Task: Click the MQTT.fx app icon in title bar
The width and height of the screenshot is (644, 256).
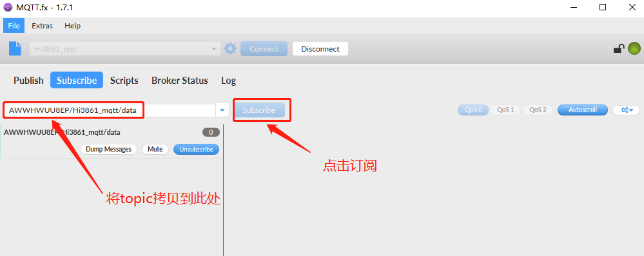Action: point(8,7)
